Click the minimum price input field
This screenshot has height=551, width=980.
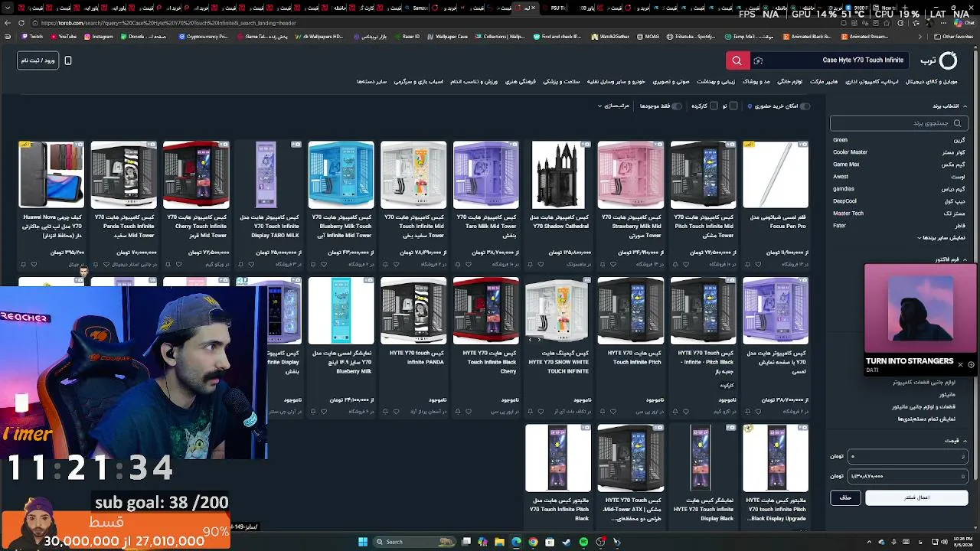tap(909, 456)
